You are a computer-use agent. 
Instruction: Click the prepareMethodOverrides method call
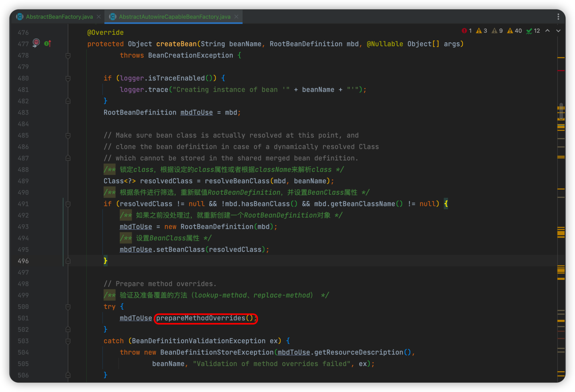[x=200, y=318]
